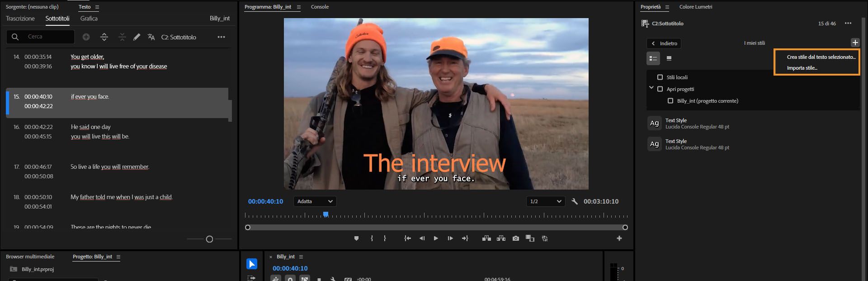Check the Apri progetti checkbox

(660, 89)
